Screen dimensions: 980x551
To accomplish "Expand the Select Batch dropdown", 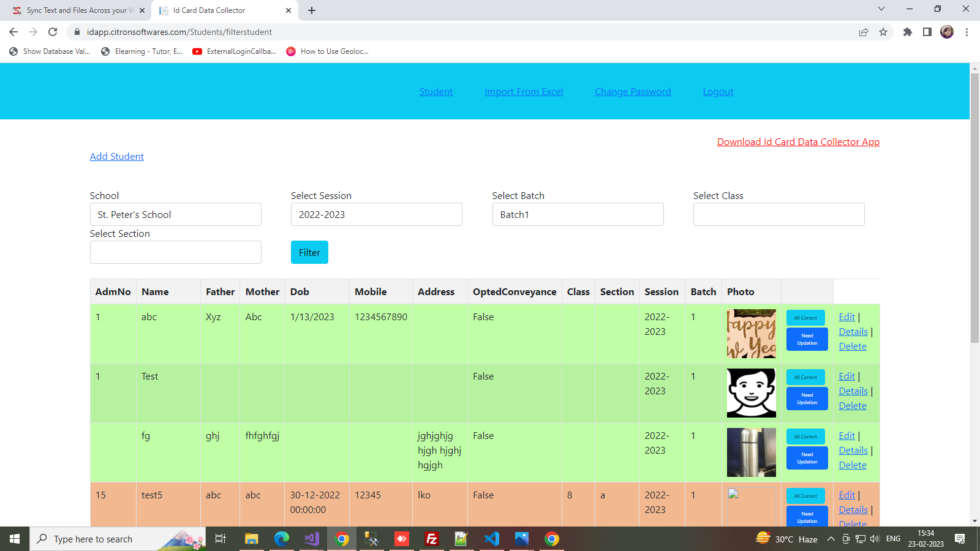I will 578,214.
